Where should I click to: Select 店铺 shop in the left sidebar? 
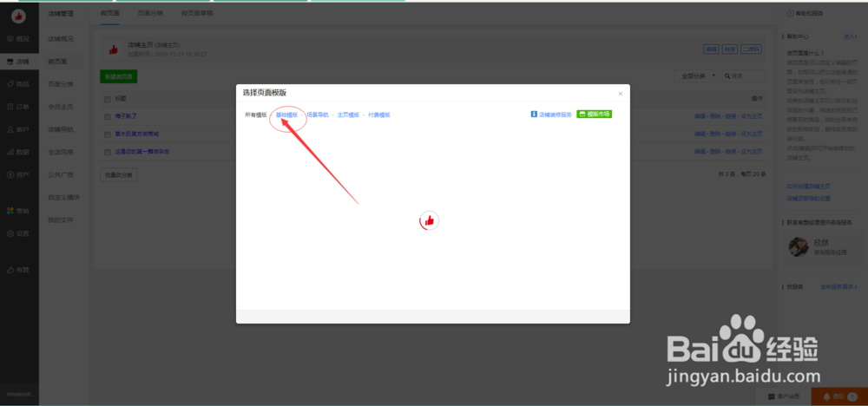(x=19, y=62)
